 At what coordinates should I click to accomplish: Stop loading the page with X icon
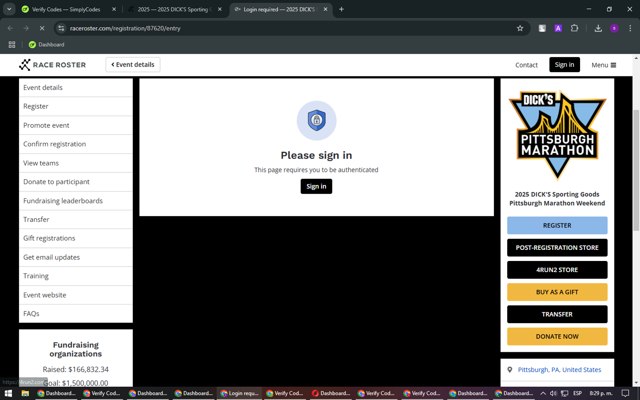(42, 28)
